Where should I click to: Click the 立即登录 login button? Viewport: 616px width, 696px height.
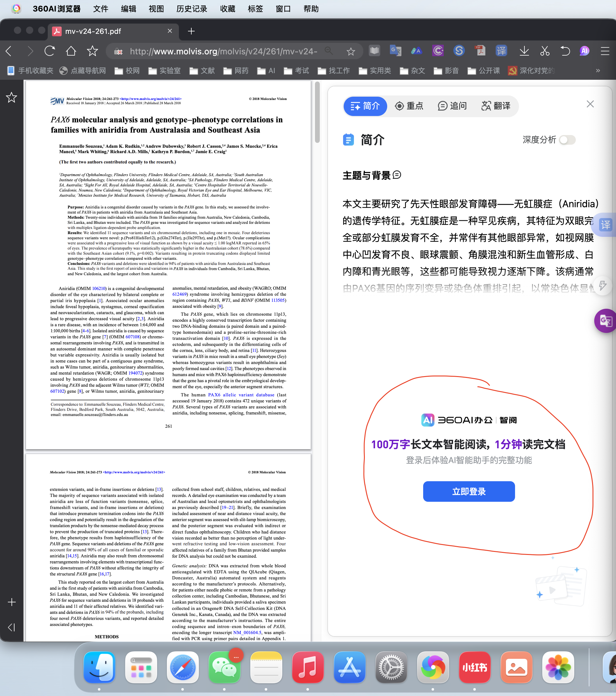click(469, 491)
